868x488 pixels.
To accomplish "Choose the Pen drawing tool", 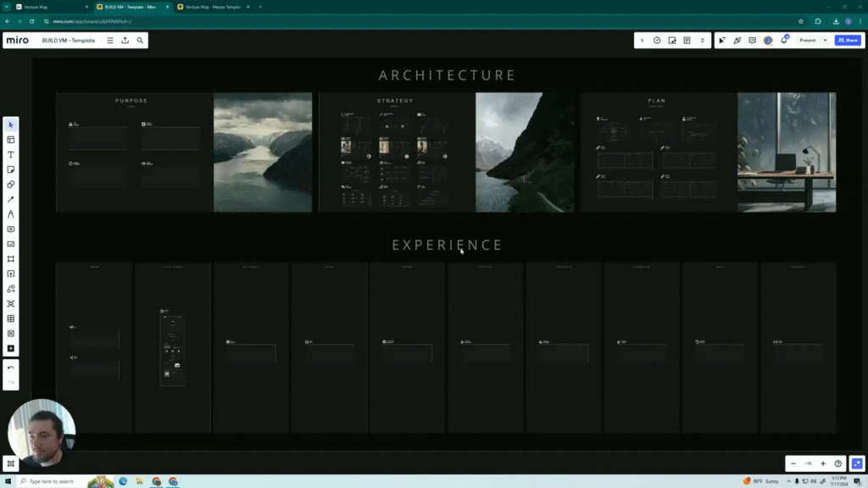I will pyautogui.click(x=11, y=214).
